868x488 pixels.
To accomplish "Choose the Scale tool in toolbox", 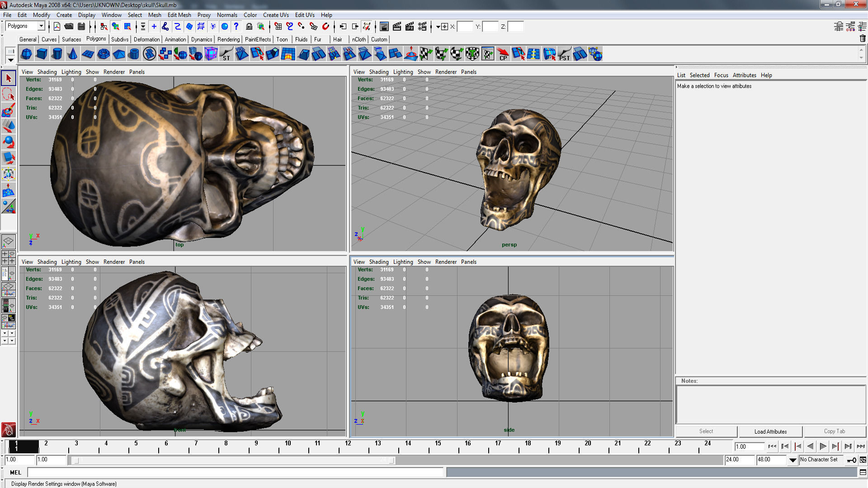I will (x=9, y=158).
